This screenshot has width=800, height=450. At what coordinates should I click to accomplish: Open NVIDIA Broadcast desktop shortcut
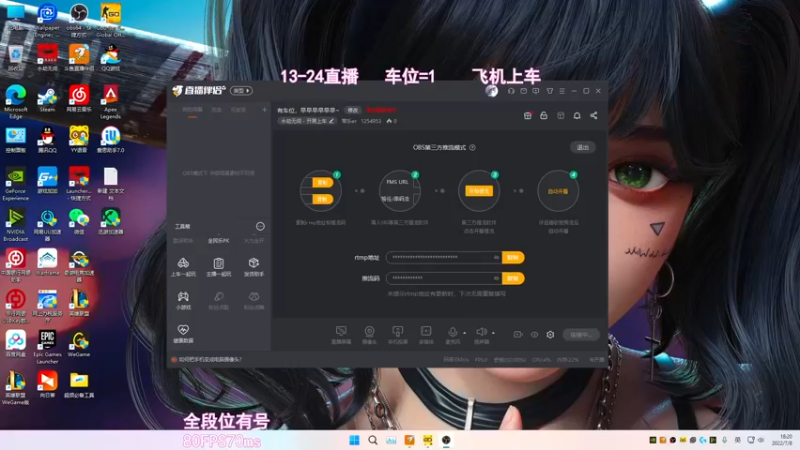(x=16, y=224)
